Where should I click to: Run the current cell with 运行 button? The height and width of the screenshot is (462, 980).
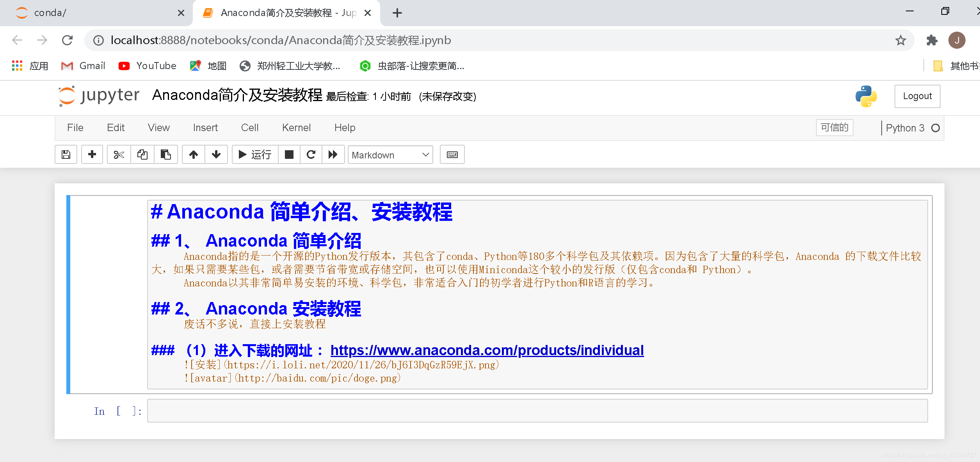pos(255,155)
